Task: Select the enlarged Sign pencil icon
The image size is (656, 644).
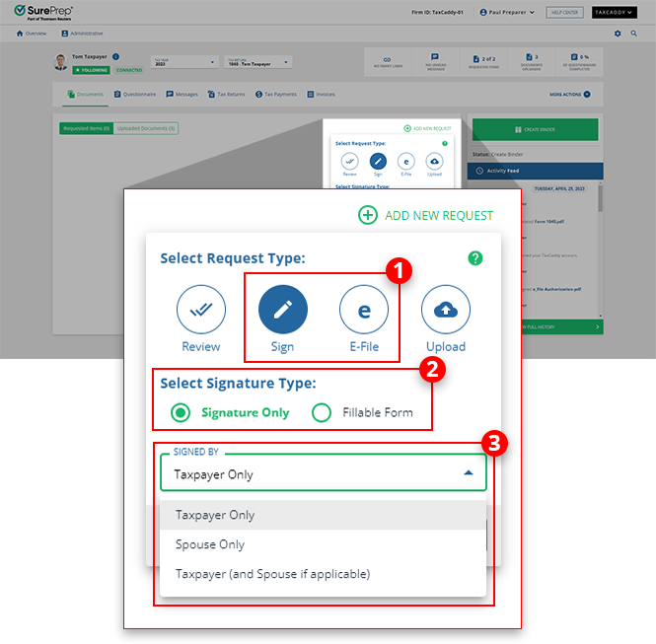Action: click(283, 310)
